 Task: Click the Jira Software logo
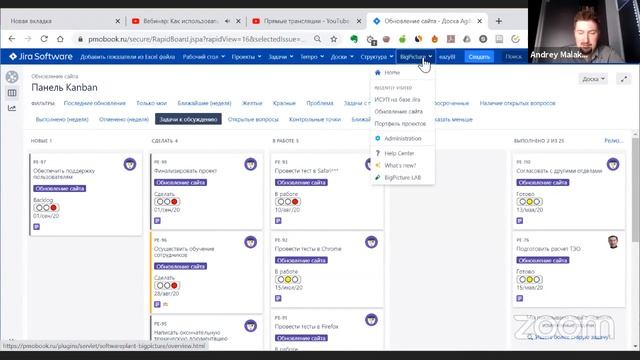click(41, 56)
